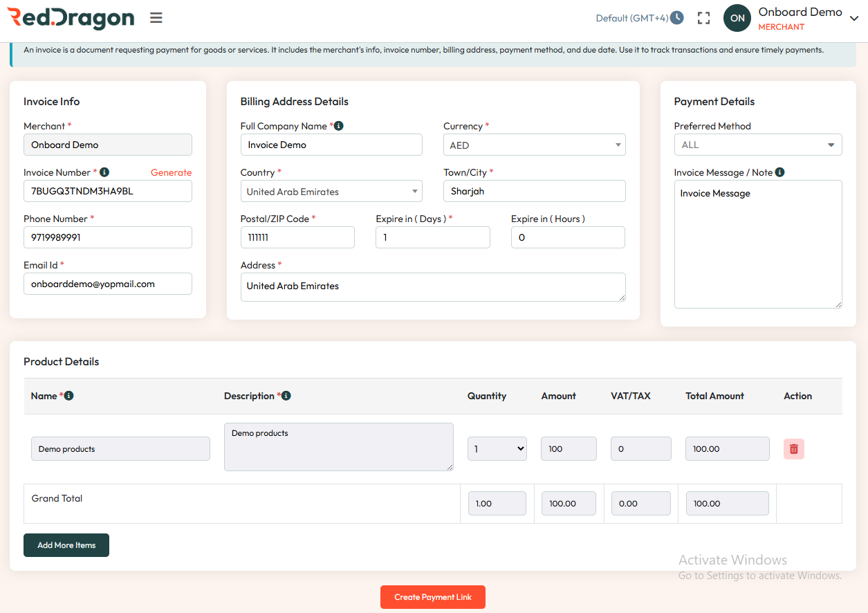Click the Generate invoice number link
Viewport: 868px width, 613px height.
(171, 172)
